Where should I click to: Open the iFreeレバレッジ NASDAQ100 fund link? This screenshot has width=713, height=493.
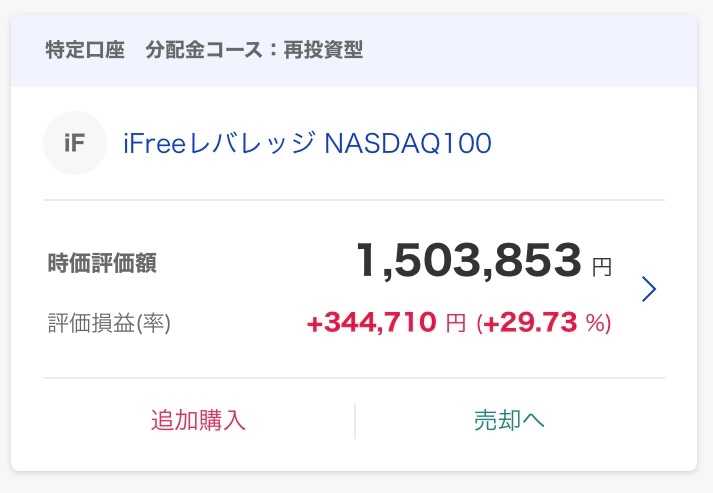point(307,143)
